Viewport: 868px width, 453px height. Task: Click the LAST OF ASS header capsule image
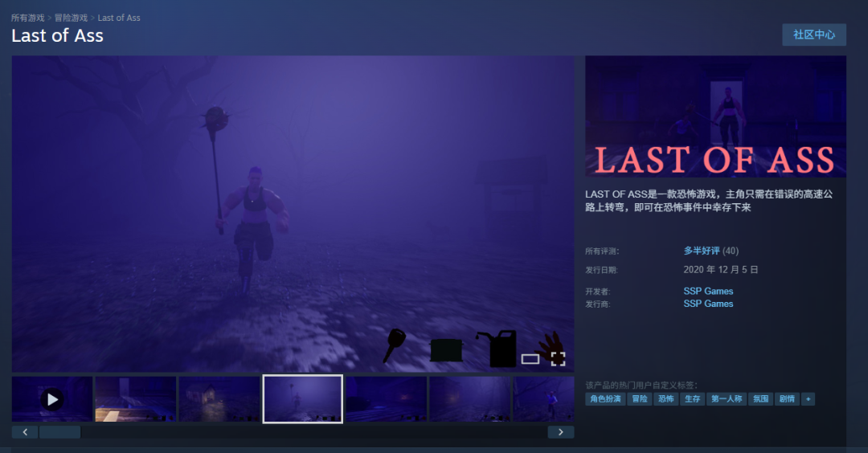point(716,116)
